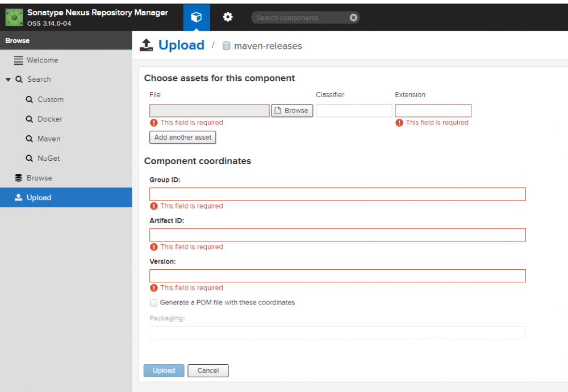This screenshot has width=568, height=392.
Task: Select Custom search in the sidebar
Action: coord(50,99)
